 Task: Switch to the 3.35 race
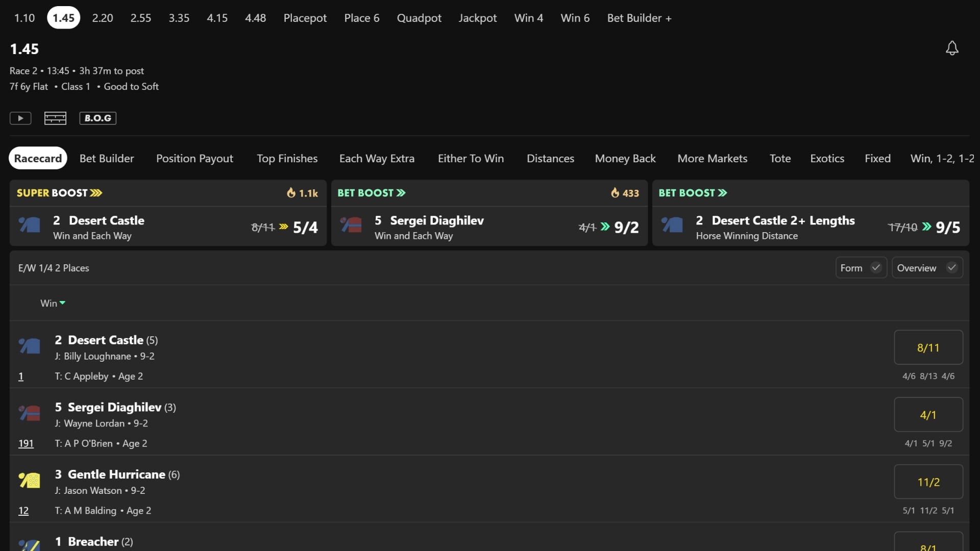[179, 18]
